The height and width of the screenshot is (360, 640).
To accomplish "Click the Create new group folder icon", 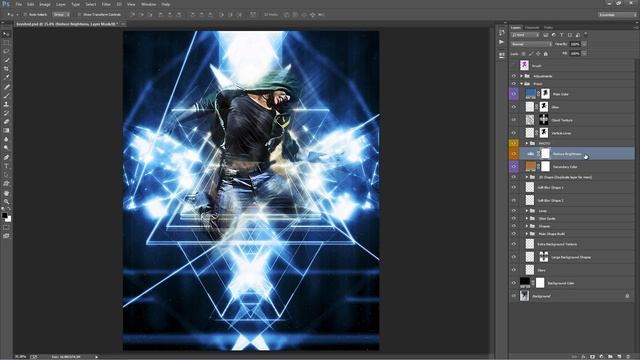I will (x=610, y=356).
